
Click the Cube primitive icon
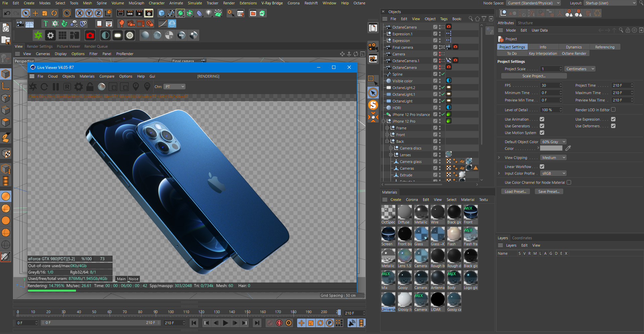[162, 13]
